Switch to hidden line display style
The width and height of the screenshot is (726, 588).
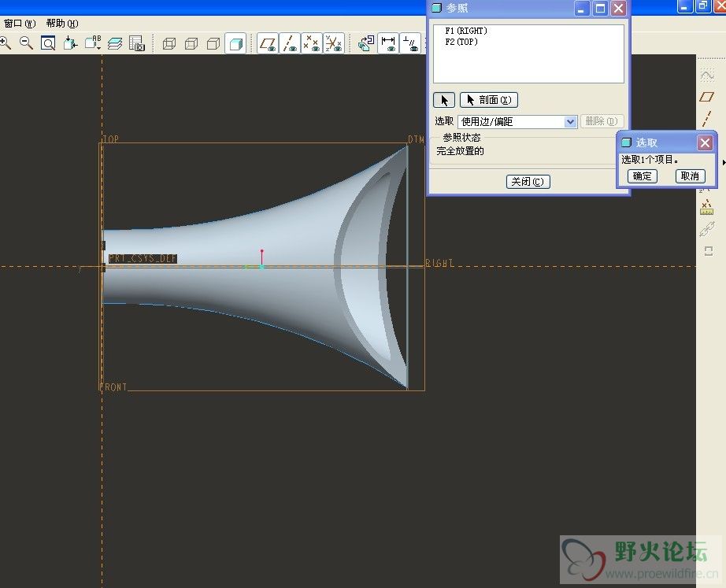tap(191, 44)
